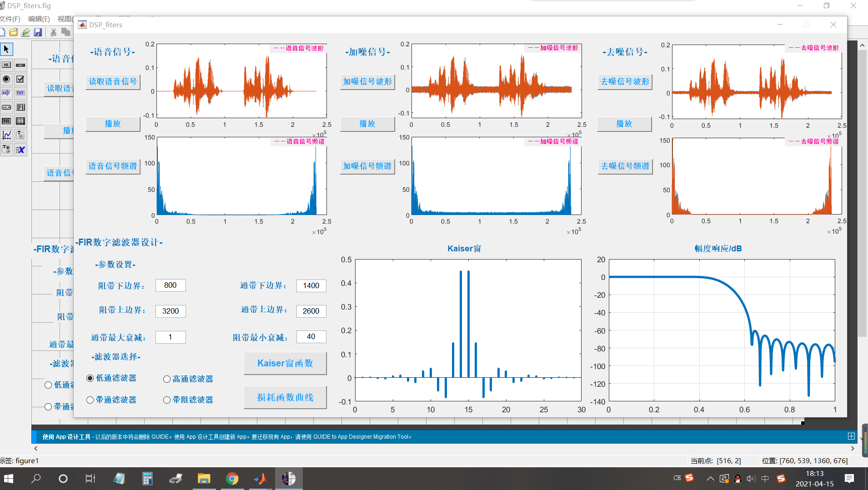Click the 读取语音信号 button

pos(113,82)
